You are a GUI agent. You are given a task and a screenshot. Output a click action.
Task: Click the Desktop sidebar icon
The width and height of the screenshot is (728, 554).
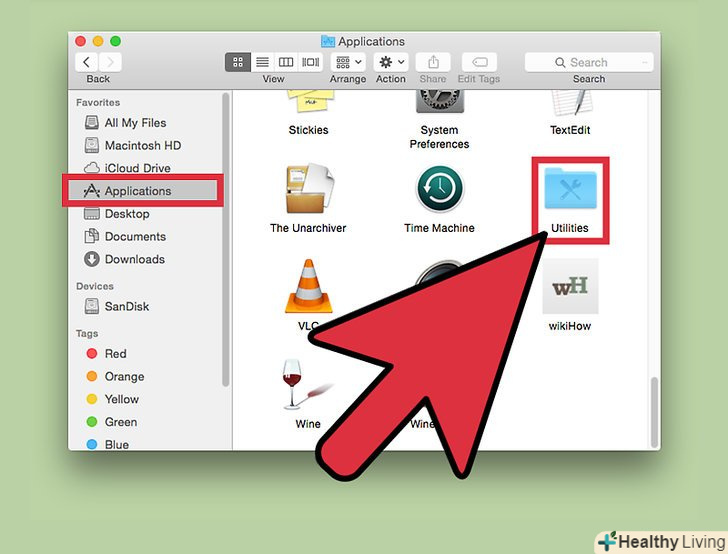point(92,214)
